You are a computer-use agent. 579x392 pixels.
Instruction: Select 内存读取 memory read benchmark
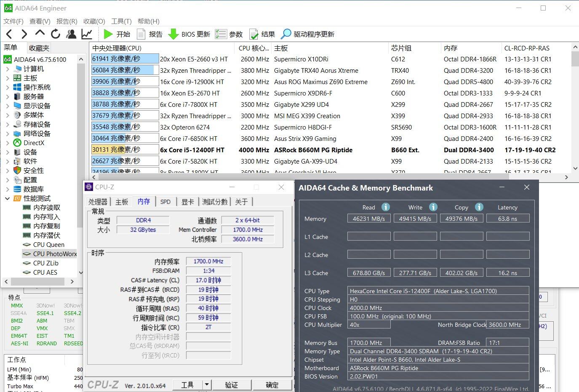coord(47,207)
